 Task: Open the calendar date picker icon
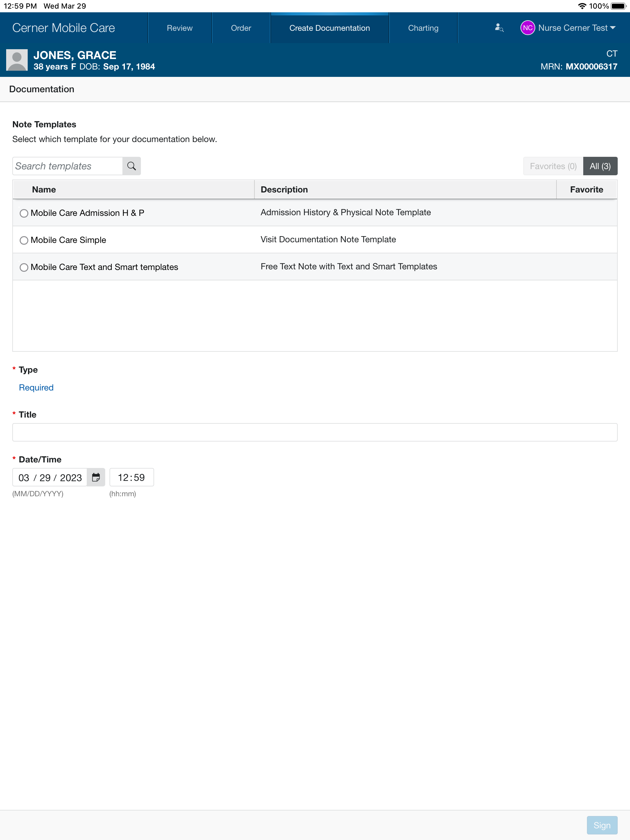[96, 477]
